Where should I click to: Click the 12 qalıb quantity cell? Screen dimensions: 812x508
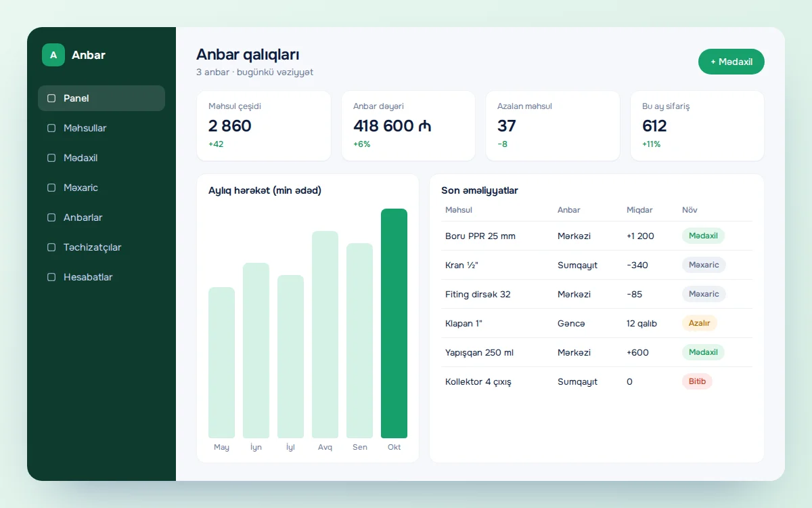click(x=641, y=323)
